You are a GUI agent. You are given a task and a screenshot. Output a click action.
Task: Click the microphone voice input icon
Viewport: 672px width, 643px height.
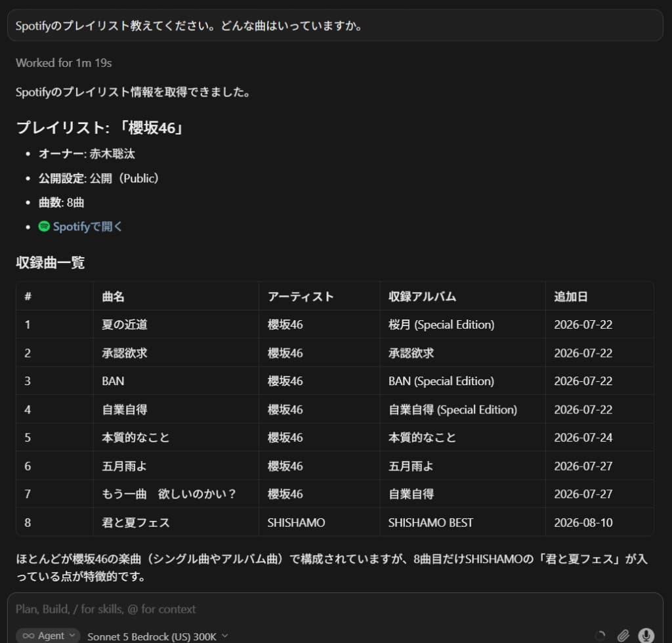646,635
